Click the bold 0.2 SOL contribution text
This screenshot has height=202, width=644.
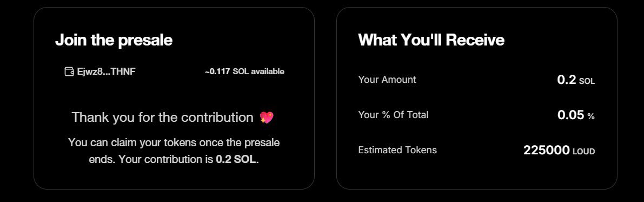pos(236,160)
